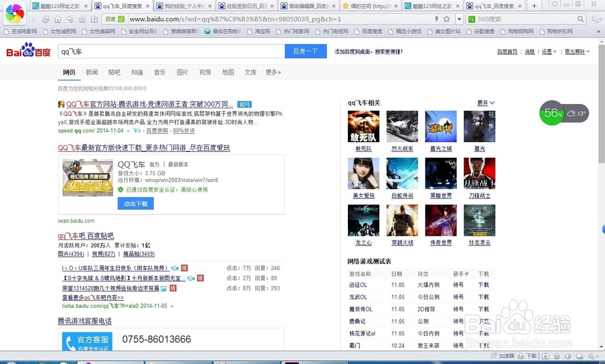The width and height of the screenshot is (605, 364).
Task: Open the 热门电影网 bookmark
Action: [293, 31]
